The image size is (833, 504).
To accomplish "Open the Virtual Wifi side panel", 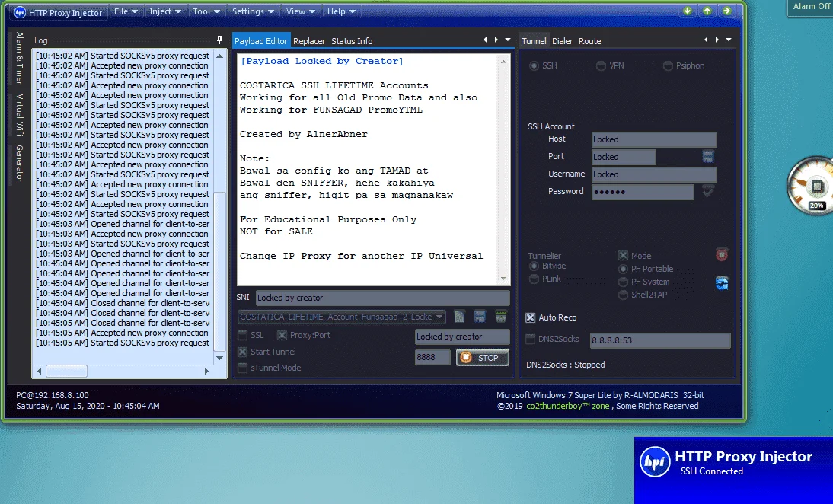I will pyautogui.click(x=19, y=114).
